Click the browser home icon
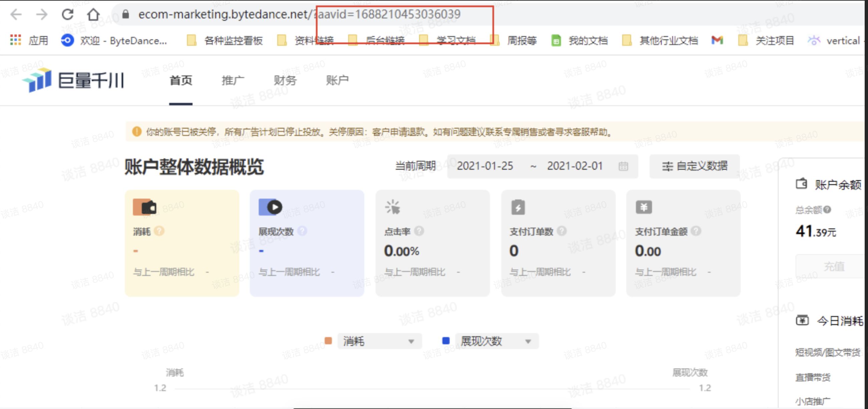 pyautogui.click(x=93, y=14)
